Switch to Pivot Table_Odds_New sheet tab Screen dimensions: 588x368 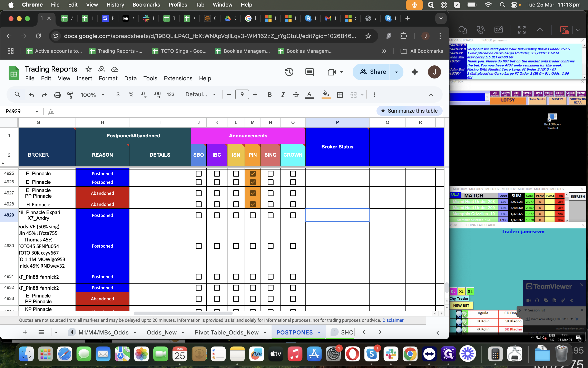[x=226, y=332]
